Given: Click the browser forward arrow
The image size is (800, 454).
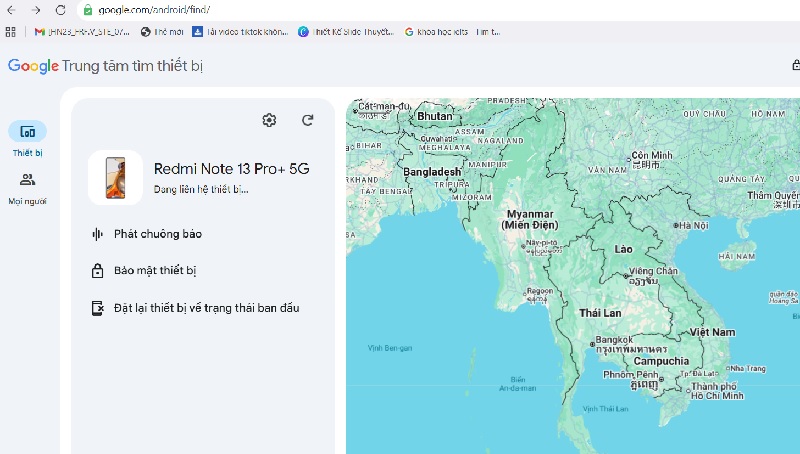Looking at the screenshot, I should click(x=36, y=10).
